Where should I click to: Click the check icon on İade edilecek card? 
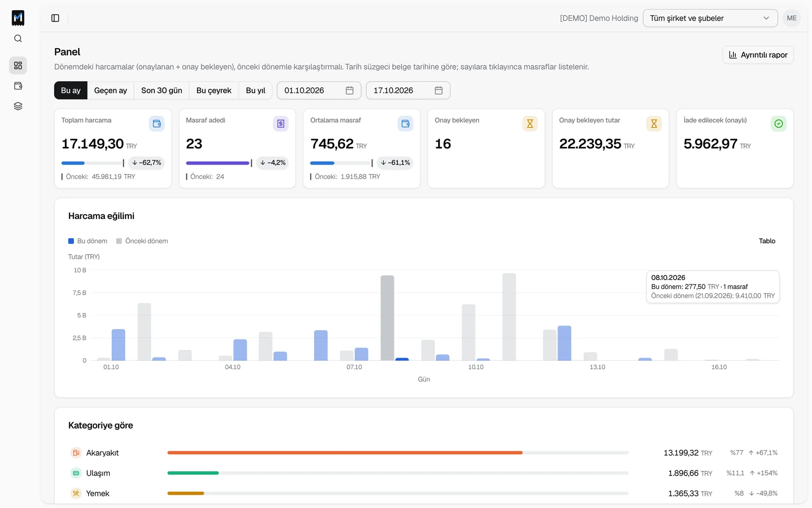click(779, 123)
